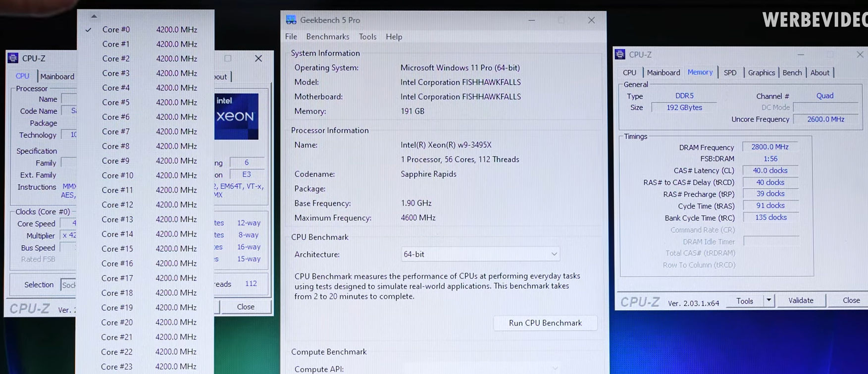
Task: Select the Memory tab in CPU-Z
Action: click(700, 72)
